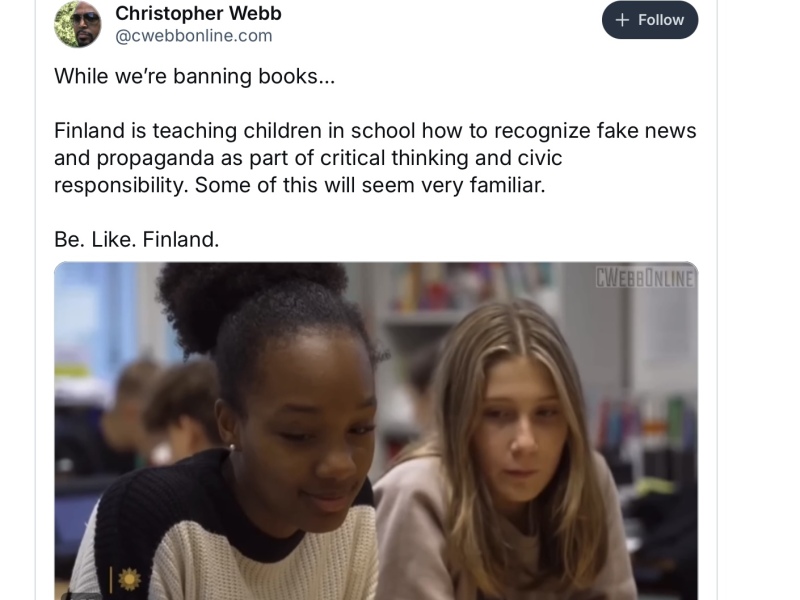Click the "Be. Like. Finland." line

(x=137, y=239)
